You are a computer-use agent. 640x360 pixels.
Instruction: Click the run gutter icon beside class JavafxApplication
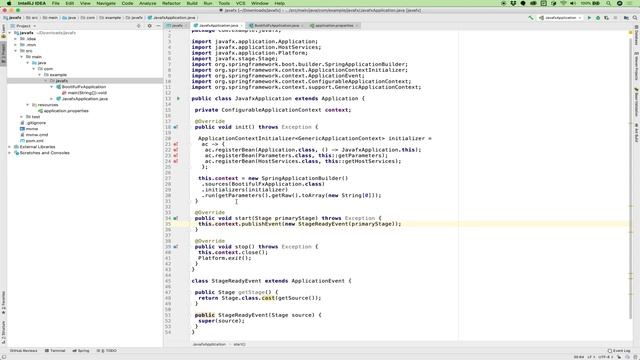(x=178, y=98)
